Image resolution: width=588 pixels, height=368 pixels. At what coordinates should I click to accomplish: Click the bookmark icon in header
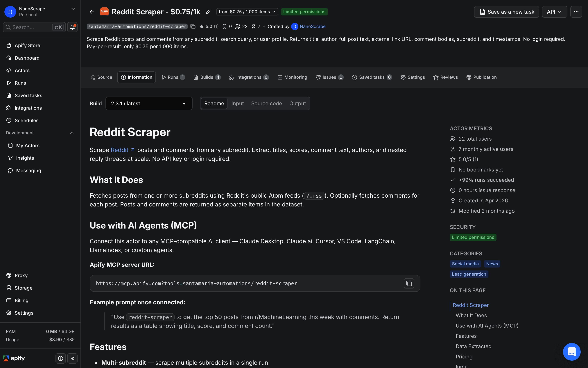225,26
